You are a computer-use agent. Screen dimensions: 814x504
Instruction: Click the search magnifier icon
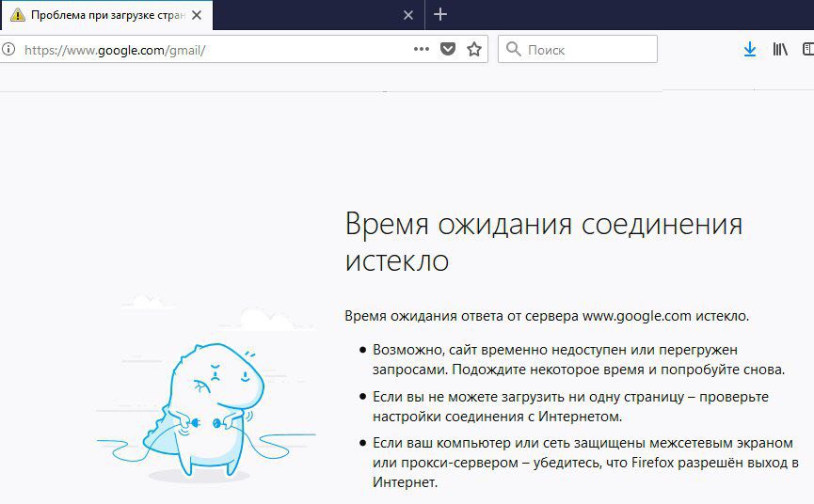[x=514, y=49]
